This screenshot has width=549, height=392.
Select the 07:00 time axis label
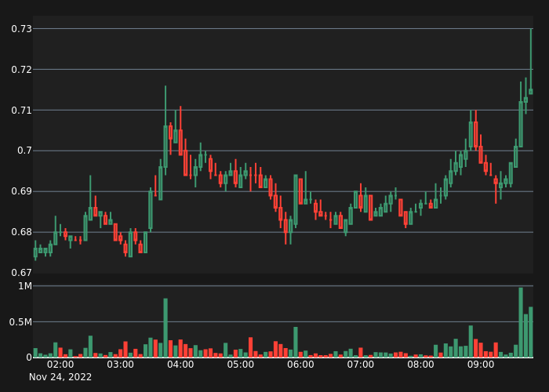(361, 365)
